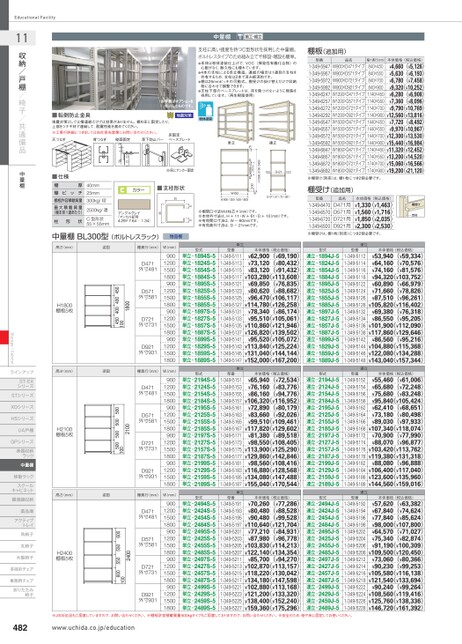The image size is (462, 644).
Task: Click the 棚受け(追加用) heading
Action: click(330, 190)
